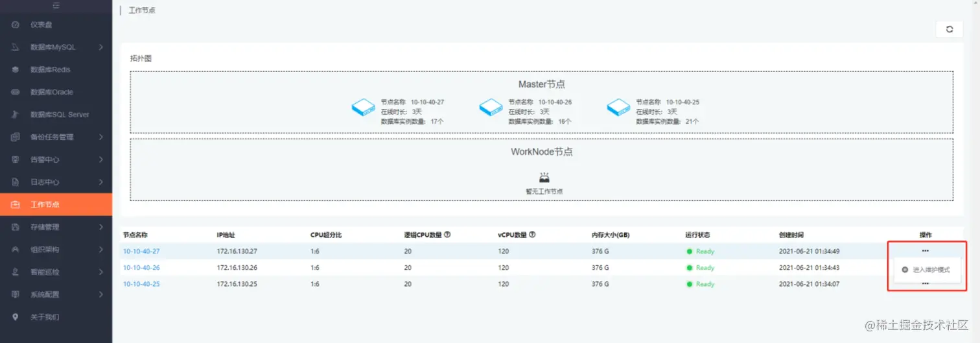
Task: Click the 数据库SQL Server sidebar icon
Action: coord(16,115)
